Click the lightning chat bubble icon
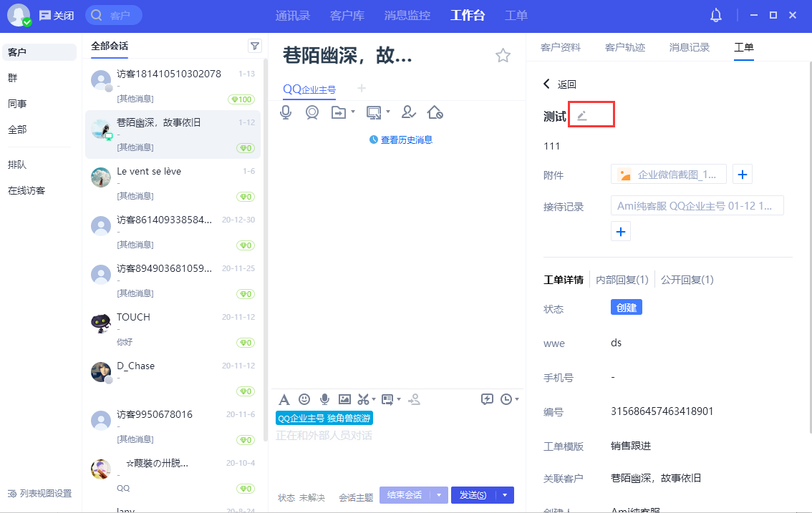The height and width of the screenshot is (513, 812). (x=487, y=399)
